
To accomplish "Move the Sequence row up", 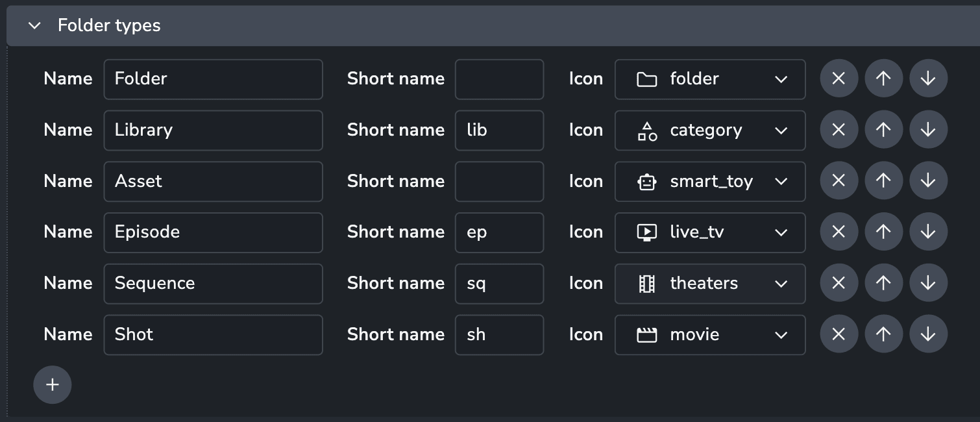I will [x=883, y=284].
